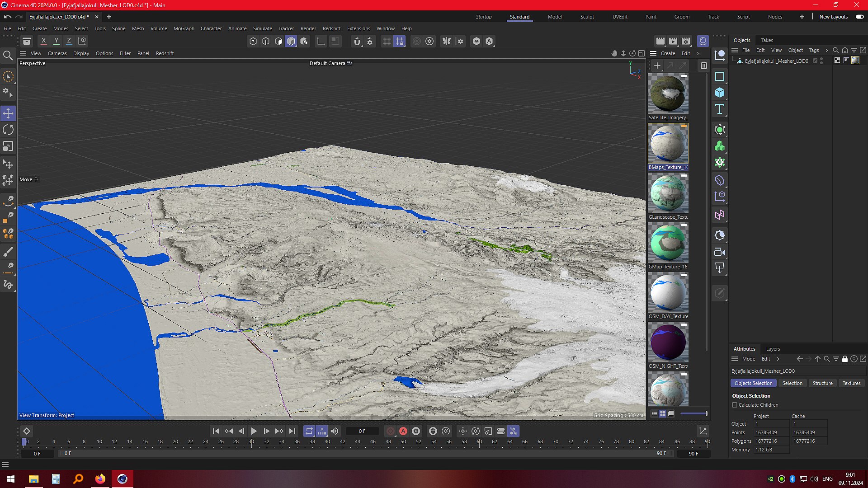Screen dimensions: 868x488
Task: Open the search magnifier at top left
Action: pyautogui.click(x=8, y=56)
